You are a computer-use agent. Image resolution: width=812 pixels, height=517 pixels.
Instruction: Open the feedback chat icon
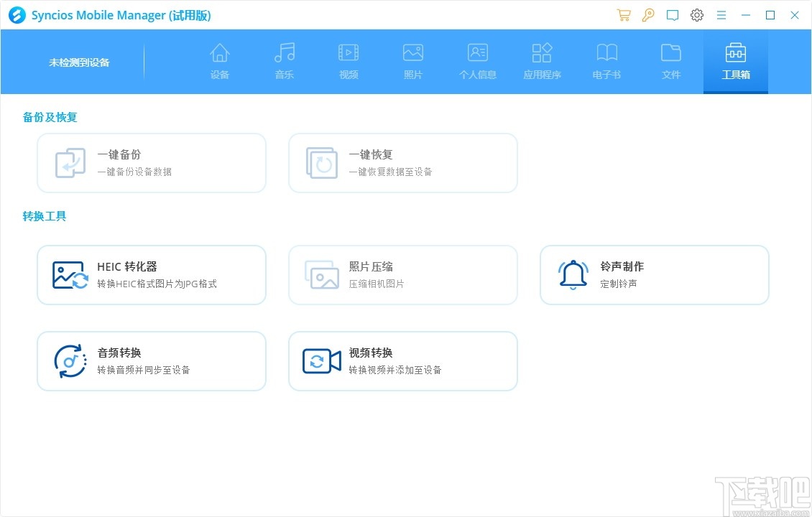[x=672, y=14]
